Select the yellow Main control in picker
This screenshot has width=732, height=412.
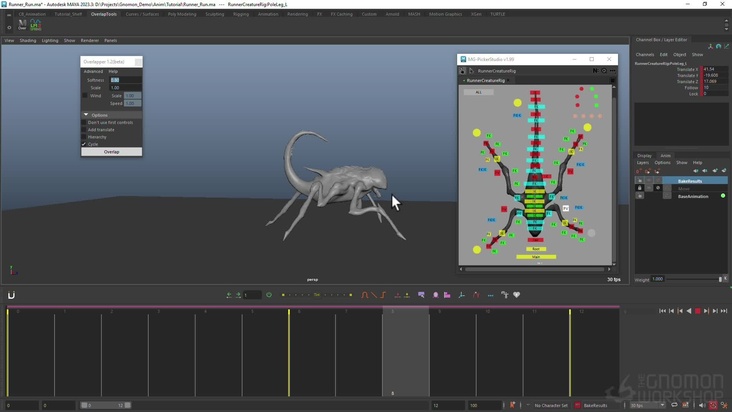coord(536,257)
